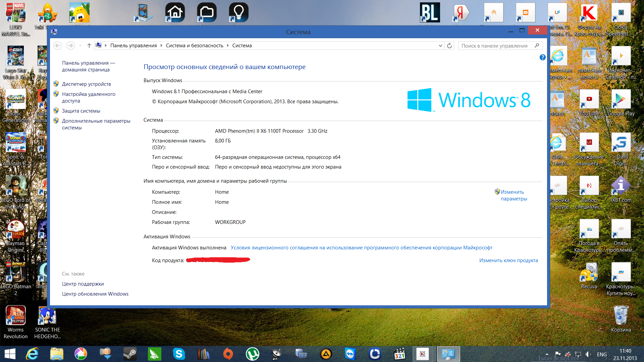Click 'Панель управления' breadcrumb segment
Screen dimensions: 644x362
pos(133,46)
